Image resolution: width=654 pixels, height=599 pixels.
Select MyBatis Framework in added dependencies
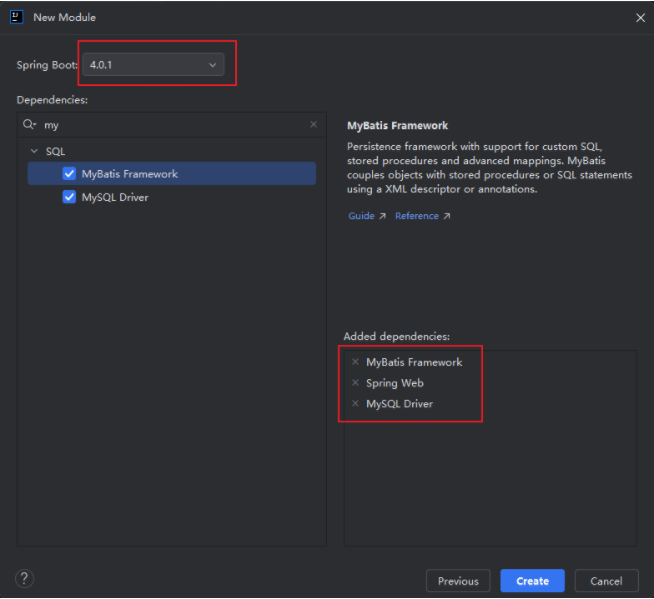(414, 362)
